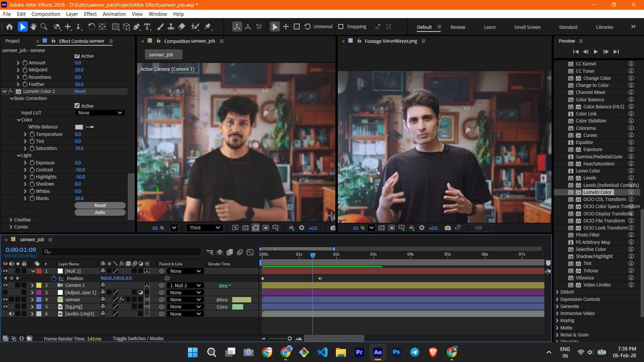Expand the Distort effects category
Viewport: 644px width, 362px height.
(x=557, y=292)
